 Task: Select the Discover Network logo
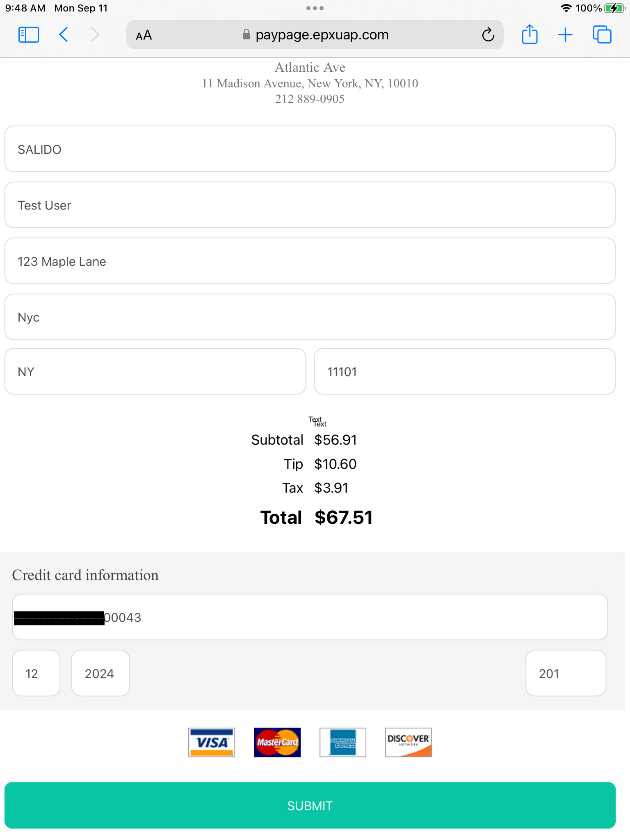(408, 742)
